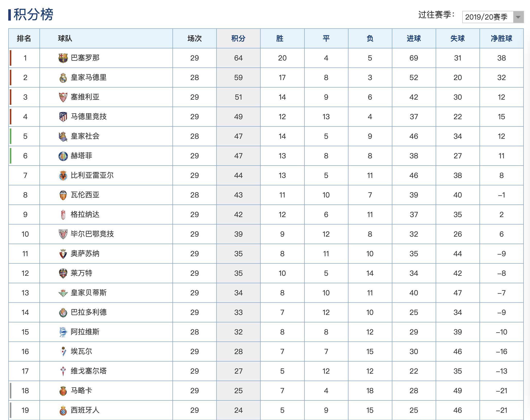Click the Valencia (瓦伦西亚) club crest

tap(63, 195)
